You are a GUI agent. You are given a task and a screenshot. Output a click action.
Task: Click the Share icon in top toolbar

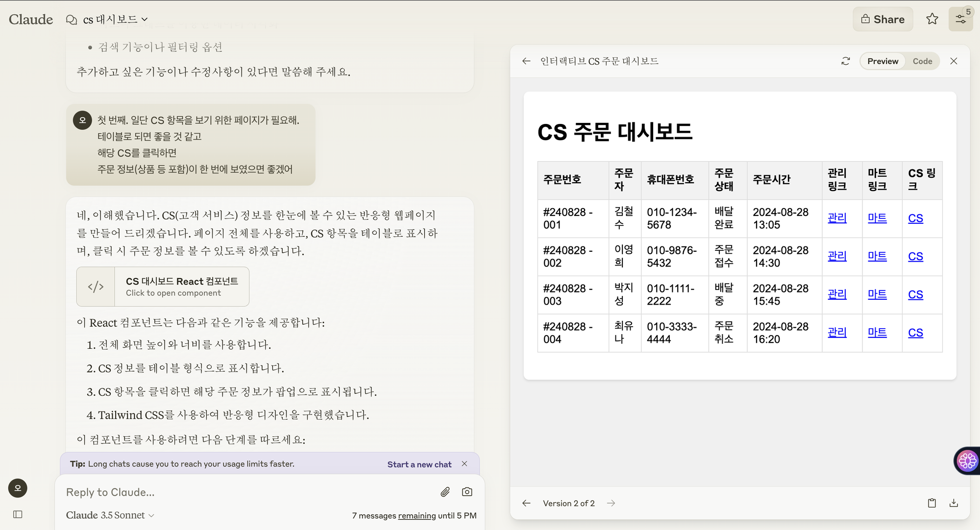[882, 18]
